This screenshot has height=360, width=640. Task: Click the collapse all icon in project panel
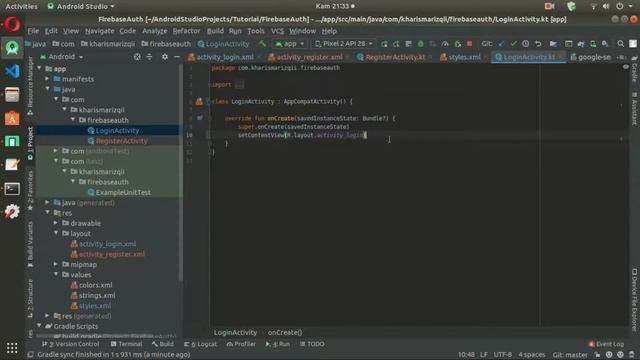tap(149, 57)
